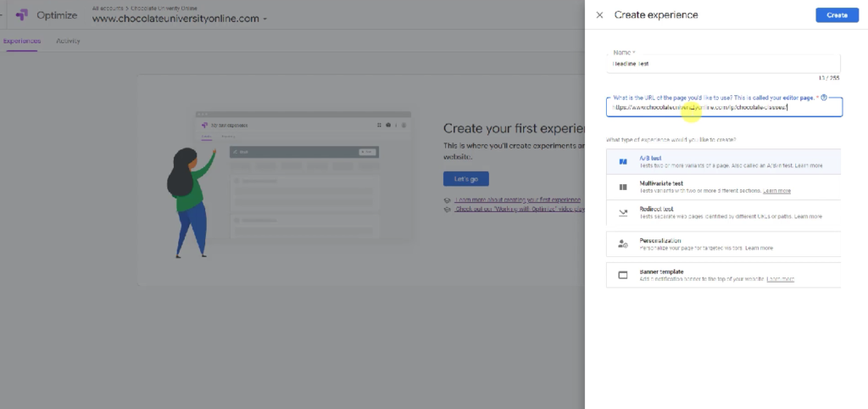Open Learn more link for Redirect test

808,216
